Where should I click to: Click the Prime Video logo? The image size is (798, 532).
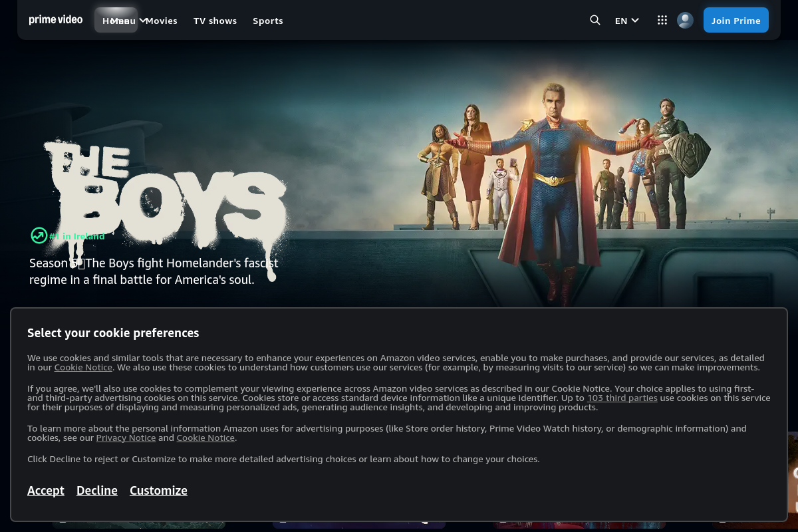[x=56, y=20]
